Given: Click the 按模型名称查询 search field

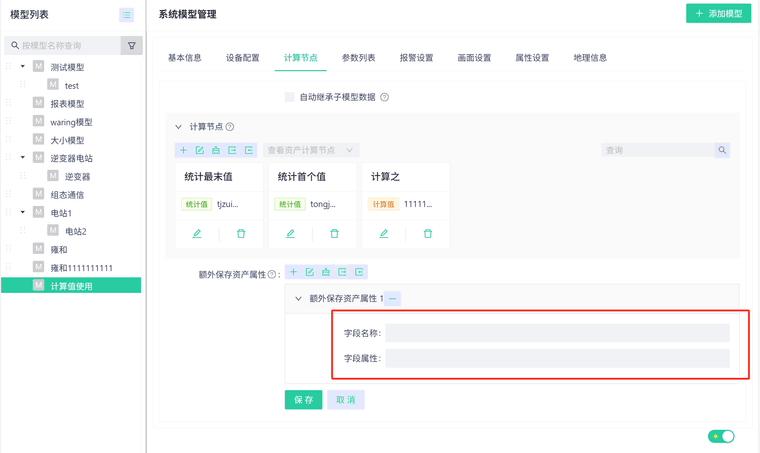Looking at the screenshot, I should (63, 46).
